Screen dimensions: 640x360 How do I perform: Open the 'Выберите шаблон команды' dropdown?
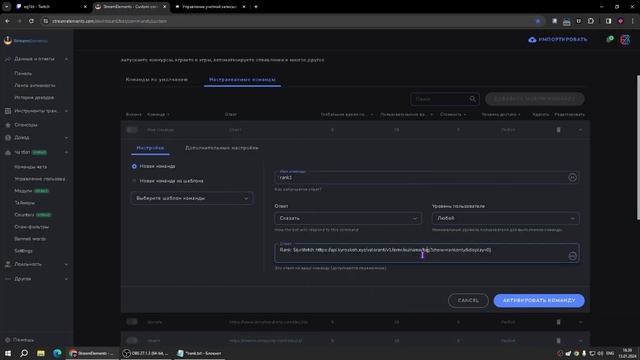192,198
